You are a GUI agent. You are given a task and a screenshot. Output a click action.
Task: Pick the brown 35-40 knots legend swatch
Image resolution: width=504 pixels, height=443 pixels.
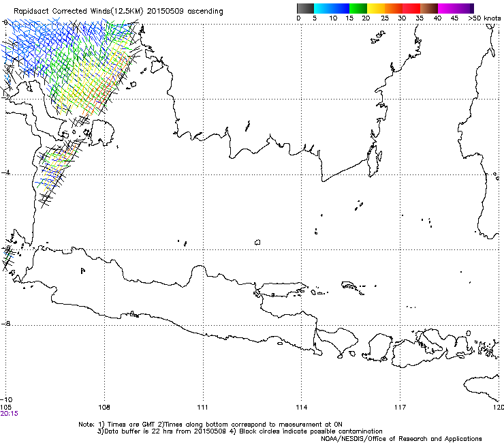(x=429, y=8)
